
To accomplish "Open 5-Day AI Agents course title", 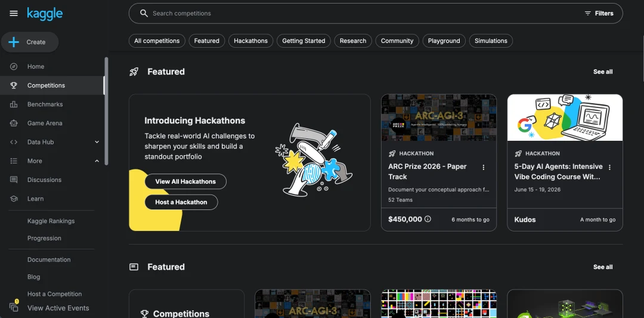I will (x=558, y=172).
